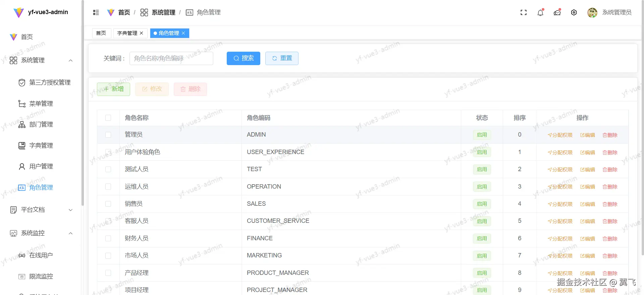The width and height of the screenshot is (644, 295).
Task: Open 用户管理 from the sidebar
Action: pos(41,166)
